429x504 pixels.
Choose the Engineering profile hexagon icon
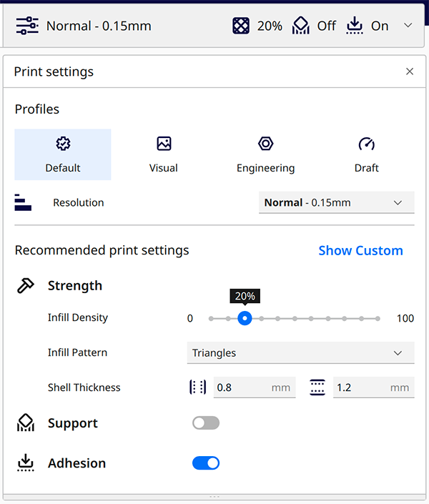tap(265, 144)
